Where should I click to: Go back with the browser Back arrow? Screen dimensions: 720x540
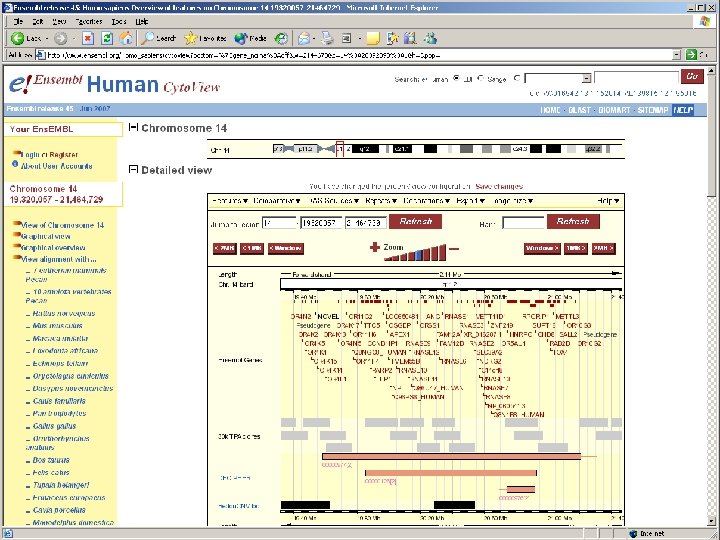click(x=17, y=38)
